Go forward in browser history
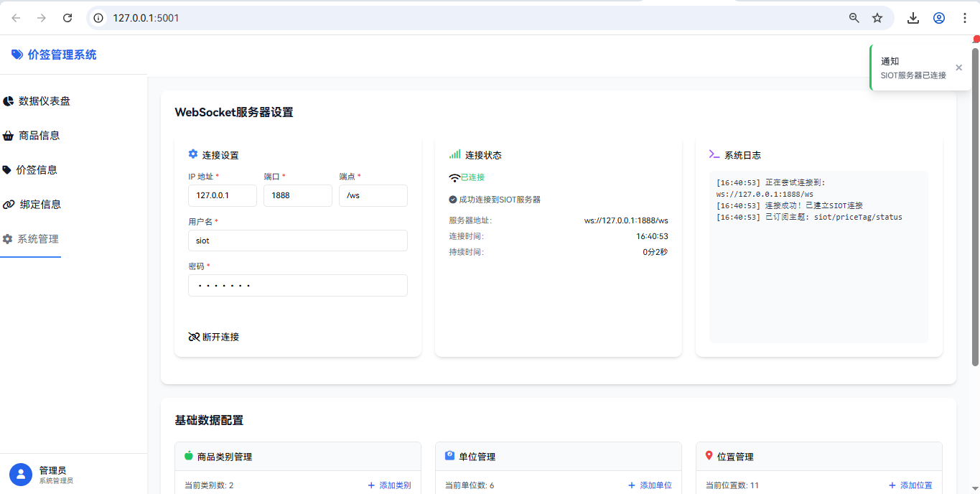 pyautogui.click(x=42, y=18)
